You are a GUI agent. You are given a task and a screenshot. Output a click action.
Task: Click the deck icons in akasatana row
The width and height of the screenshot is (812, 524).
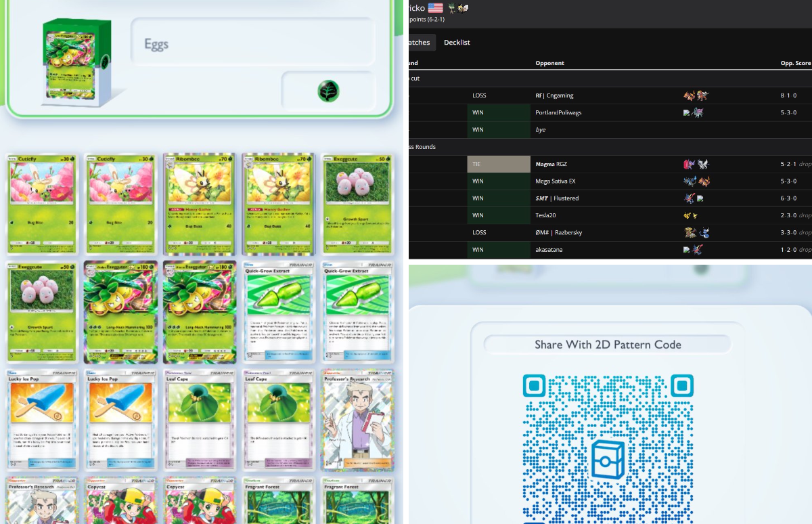coord(694,250)
